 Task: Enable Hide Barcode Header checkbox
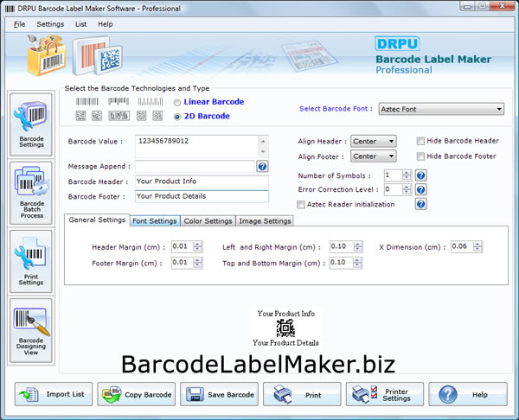(420, 141)
